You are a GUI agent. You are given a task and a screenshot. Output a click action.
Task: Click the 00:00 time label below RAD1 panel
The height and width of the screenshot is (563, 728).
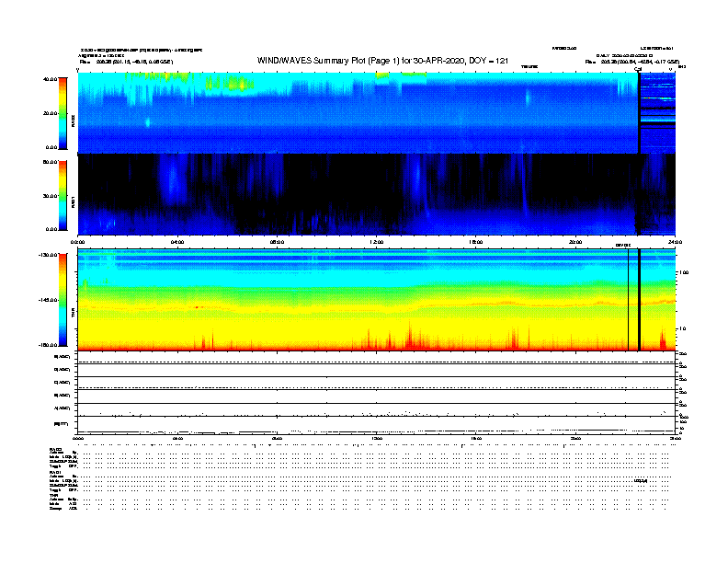77,242
